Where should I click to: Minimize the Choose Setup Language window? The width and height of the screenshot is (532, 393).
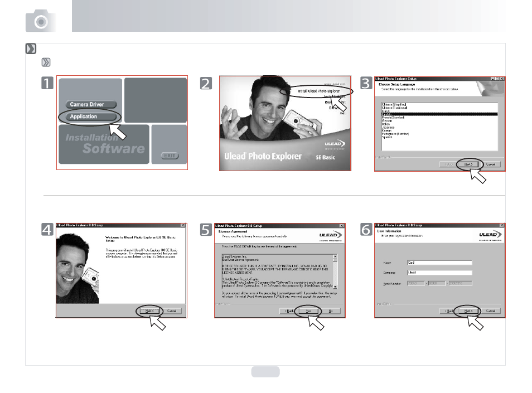click(x=492, y=79)
